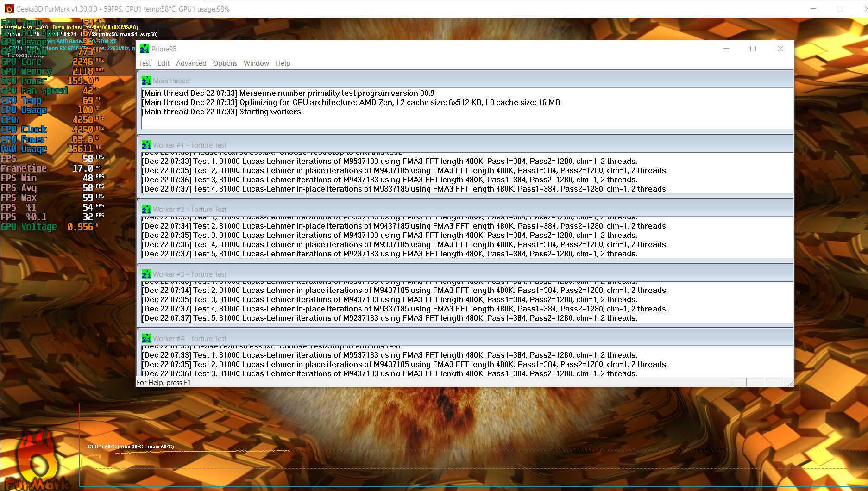Image resolution: width=868 pixels, height=491 pixels.
Task: Click the Main thread window icon
Action: [146, 81]
